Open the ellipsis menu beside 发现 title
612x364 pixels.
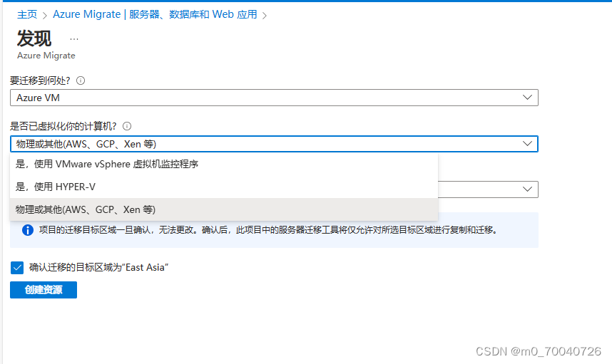[74, 39]
